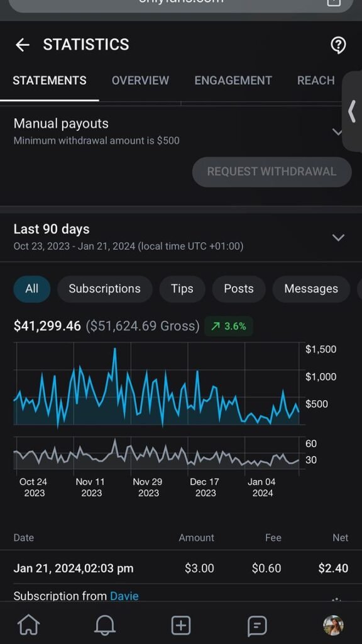The width and height of the screenshot is (362, 644).
Task: Filter earnings by Tips
Action: (x=182, y=289)
